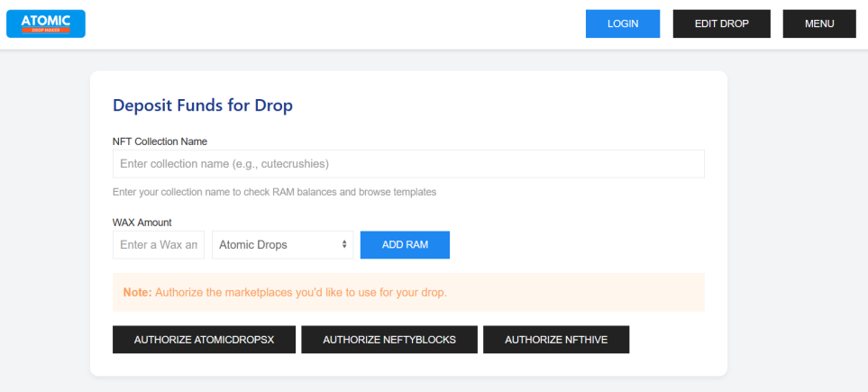Click the RAM balances helper text

click(275, 192)
